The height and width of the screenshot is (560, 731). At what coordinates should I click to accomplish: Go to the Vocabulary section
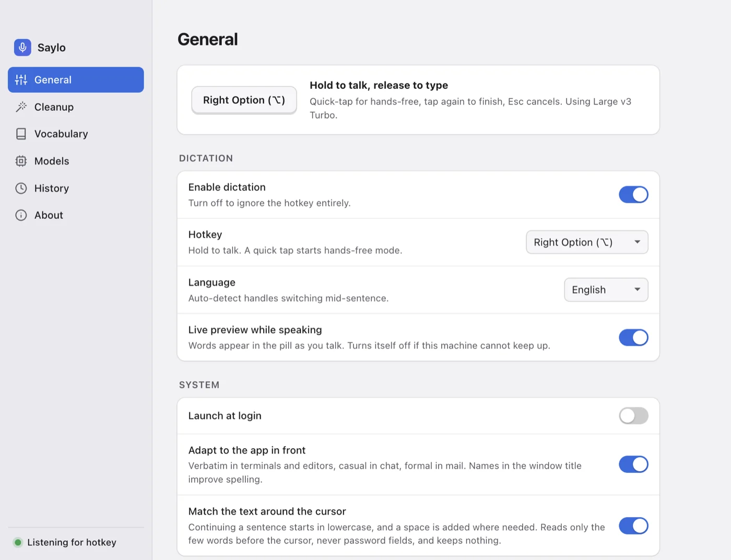click(x=76, y=134)
